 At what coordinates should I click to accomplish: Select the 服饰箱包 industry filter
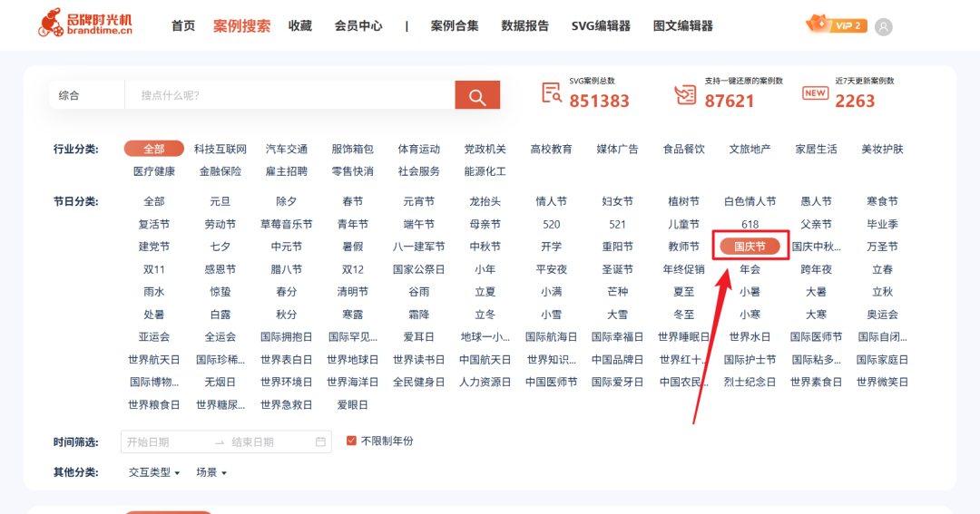coord(352,149)
